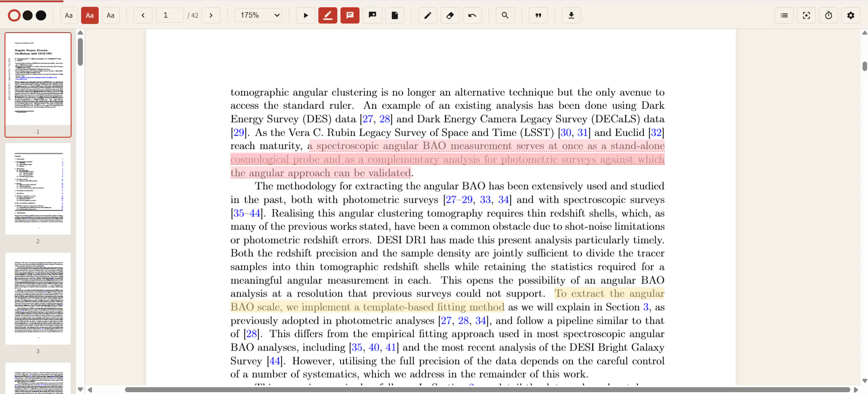
Task: Activate the focus mode icon
Action: click(806, 15)
